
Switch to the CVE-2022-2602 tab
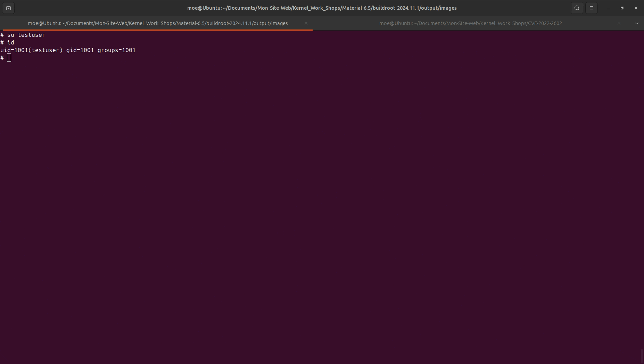point(470,23)
